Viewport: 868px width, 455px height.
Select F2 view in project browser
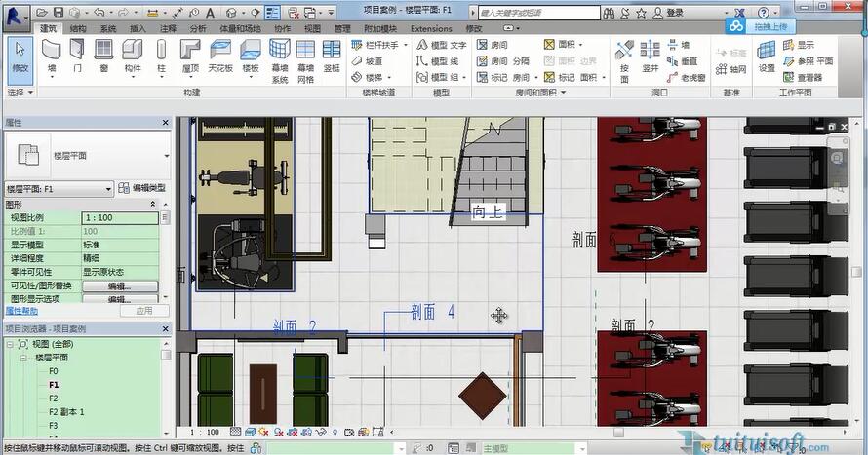54,398
